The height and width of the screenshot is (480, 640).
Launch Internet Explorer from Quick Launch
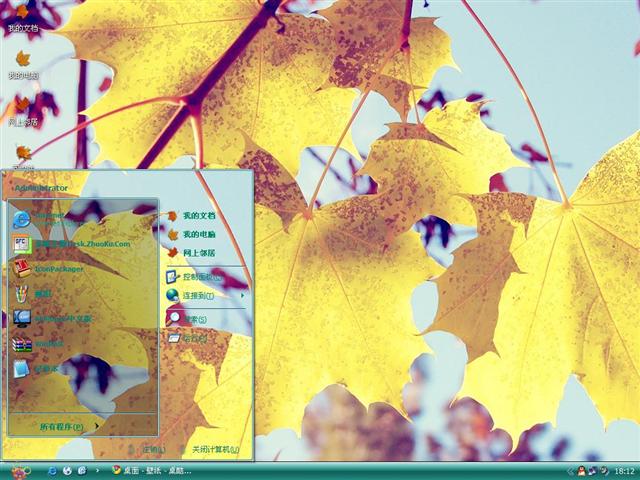tap(52, 471)
